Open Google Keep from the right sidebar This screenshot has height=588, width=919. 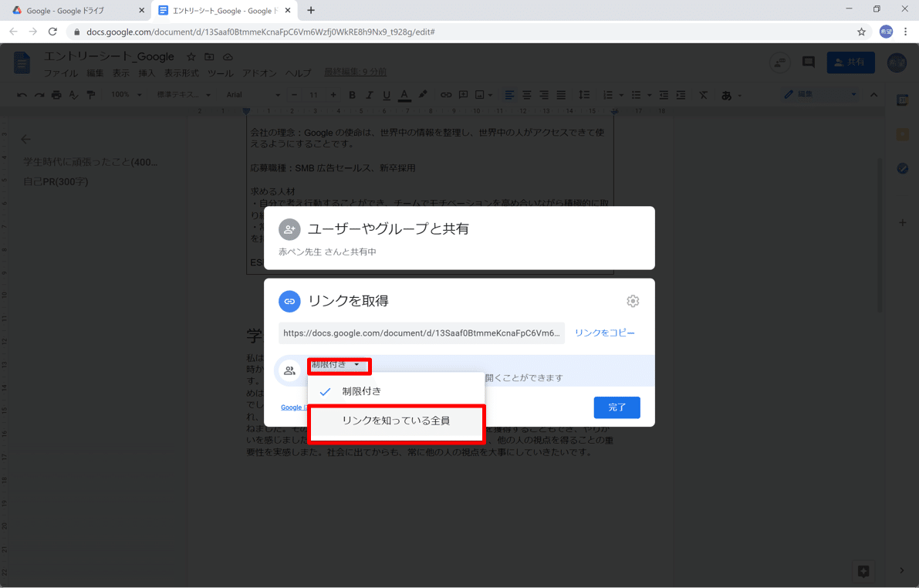click(x=903, y=133)
